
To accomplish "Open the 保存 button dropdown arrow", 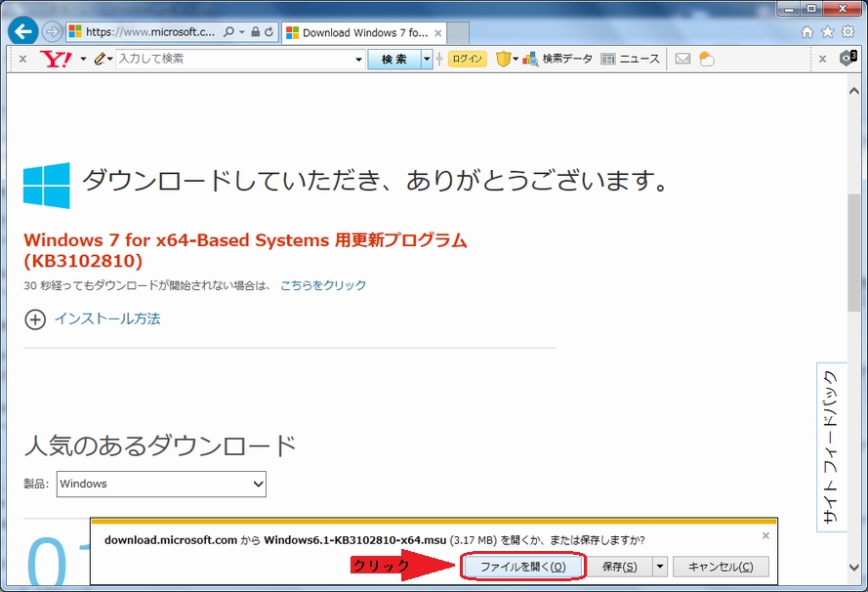I will pyautogui.click(x=660, y=567).
